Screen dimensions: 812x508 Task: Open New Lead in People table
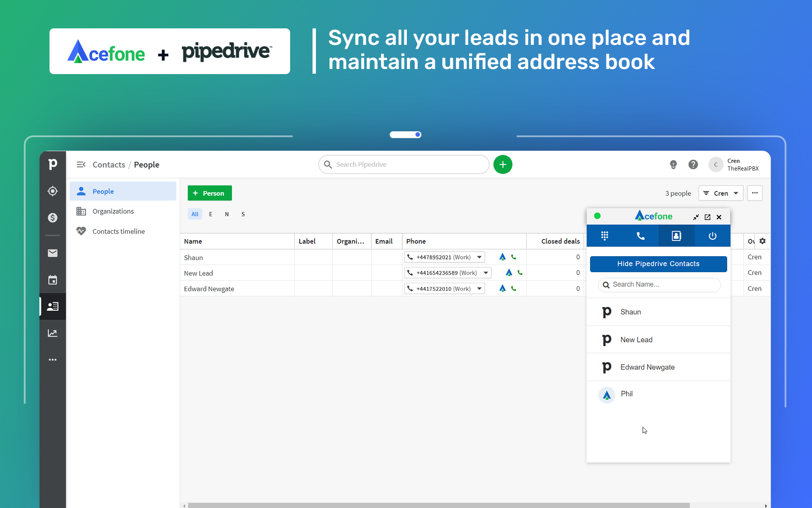point(198,273)
